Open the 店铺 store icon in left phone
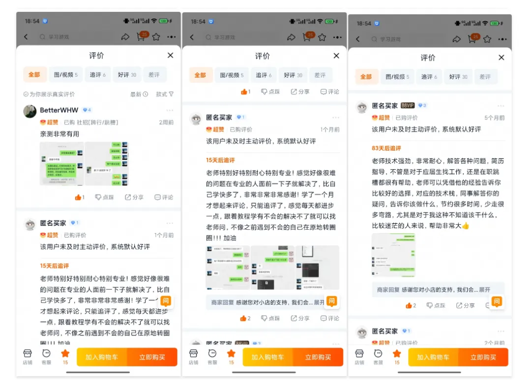 coord(28,357)
